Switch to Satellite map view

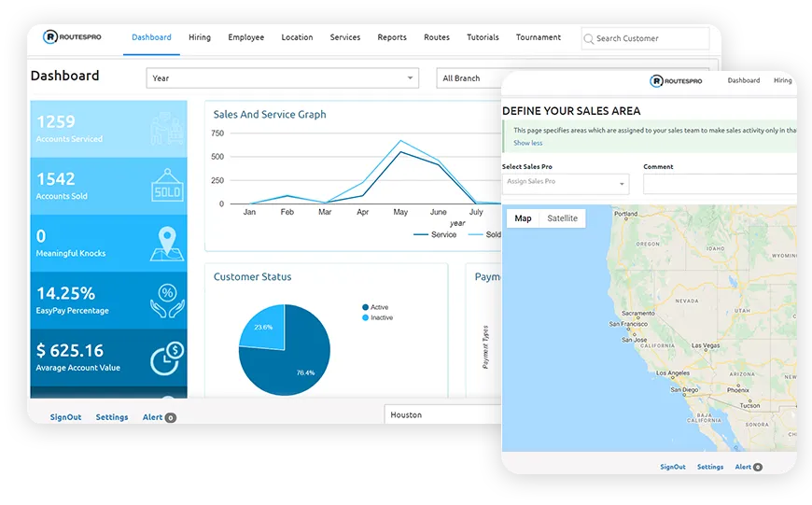tap(562, 218)
